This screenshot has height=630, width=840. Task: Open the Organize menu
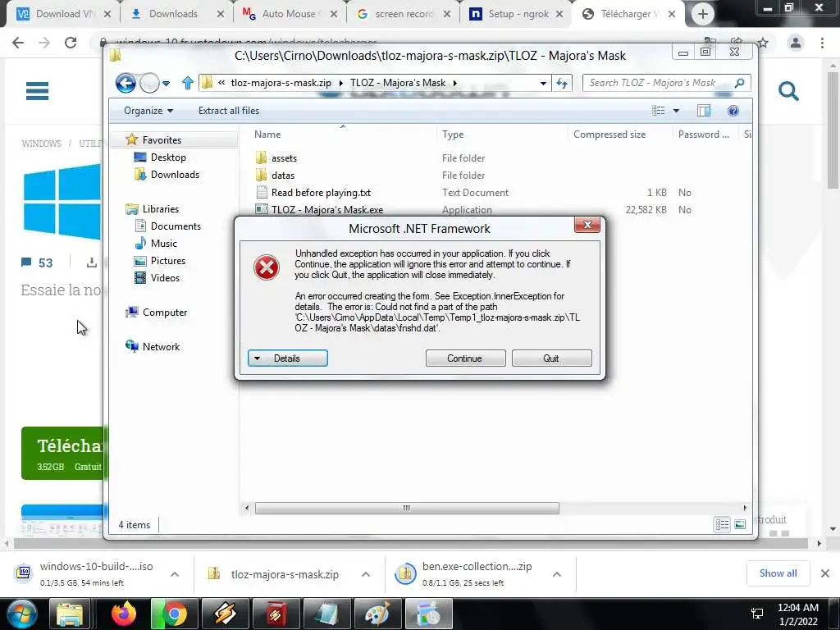pos(148,111)
